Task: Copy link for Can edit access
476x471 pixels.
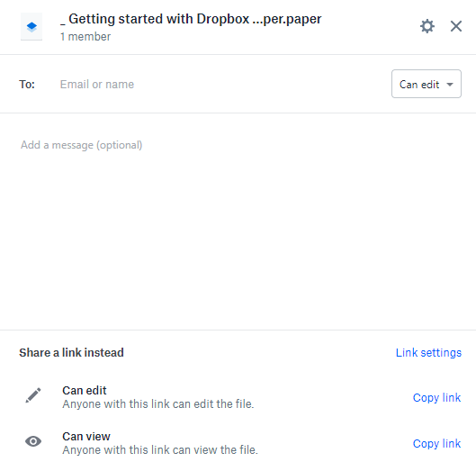Action: 436,398
